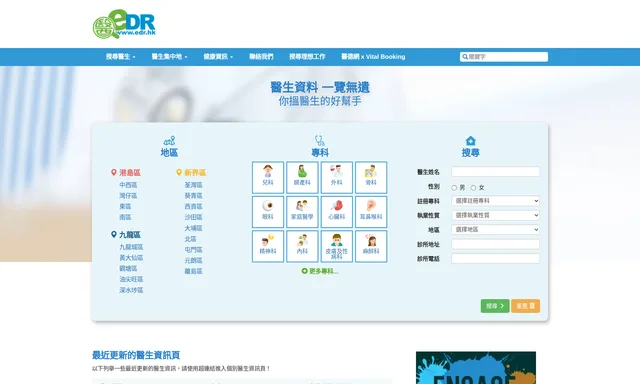Open the 灣仔區 district link
The height and width of the screenshot is (384, 640).
pyautogui.click(x=128, y=196)
